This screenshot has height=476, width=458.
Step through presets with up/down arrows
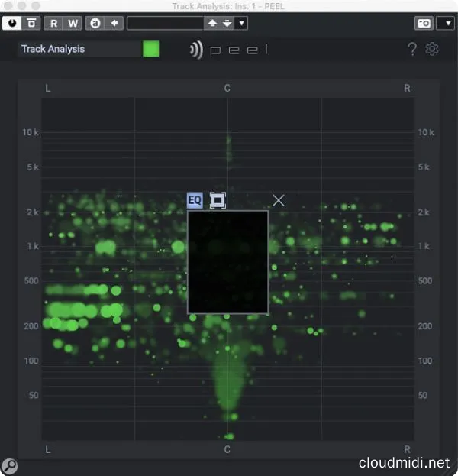219,23
